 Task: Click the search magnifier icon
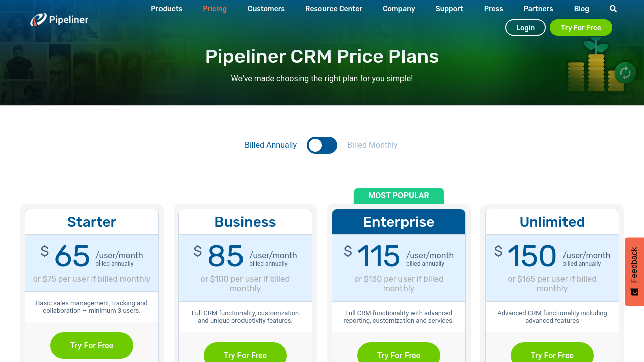click(x=613, y=9)
